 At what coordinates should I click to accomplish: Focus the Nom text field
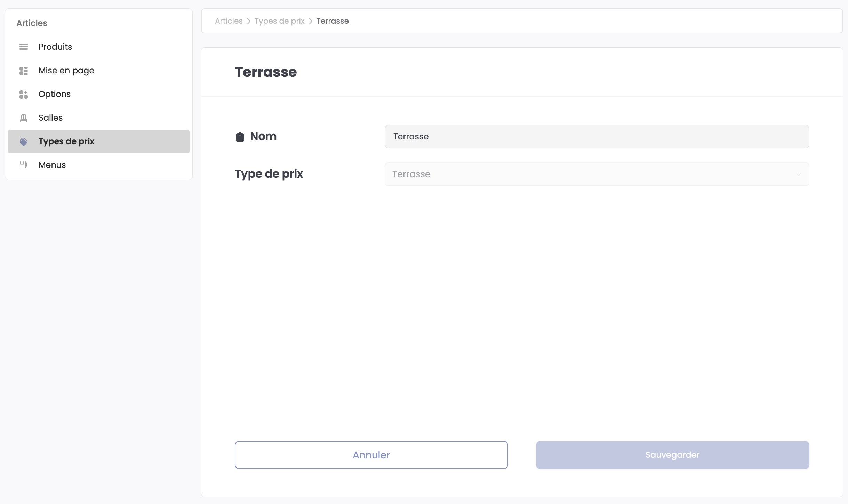pos(597,137)
